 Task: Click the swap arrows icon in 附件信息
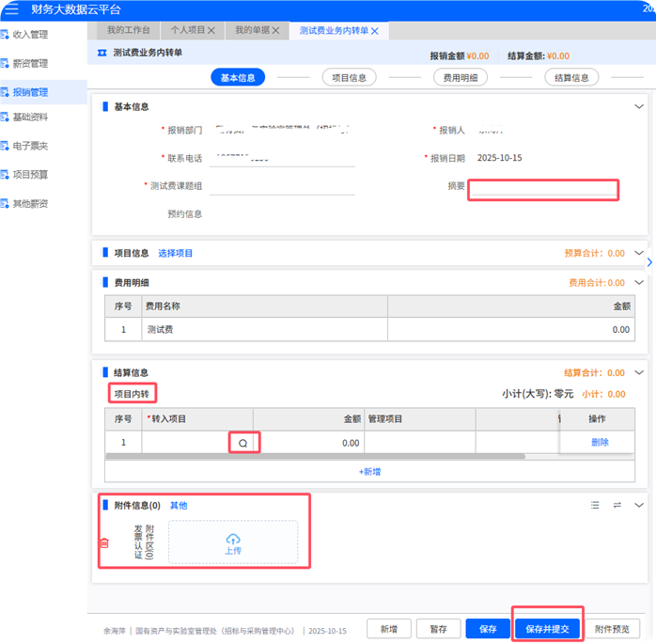tap(617, 505)
